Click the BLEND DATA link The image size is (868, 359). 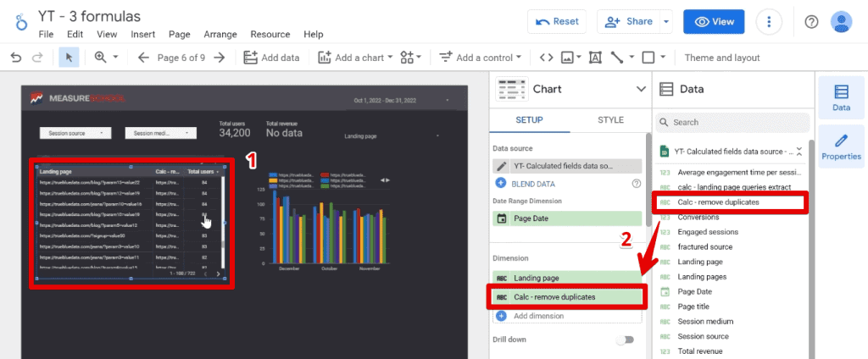[533, 184]
